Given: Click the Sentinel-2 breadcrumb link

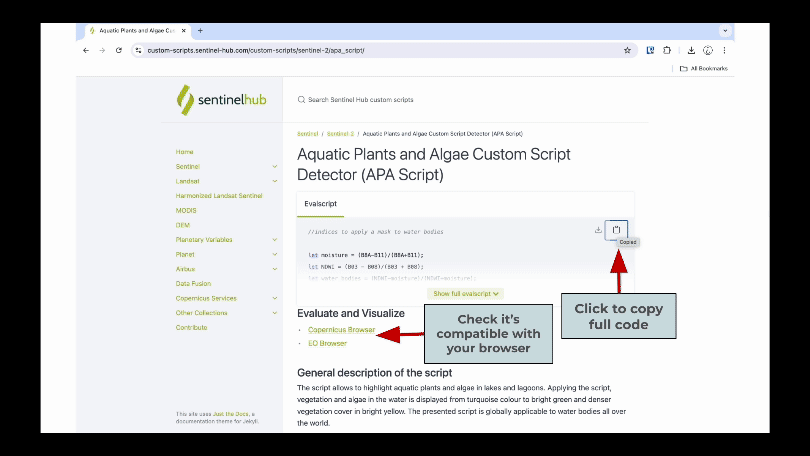Looking at the screenshot, I should pyautogui.click(x=340, y=134).
